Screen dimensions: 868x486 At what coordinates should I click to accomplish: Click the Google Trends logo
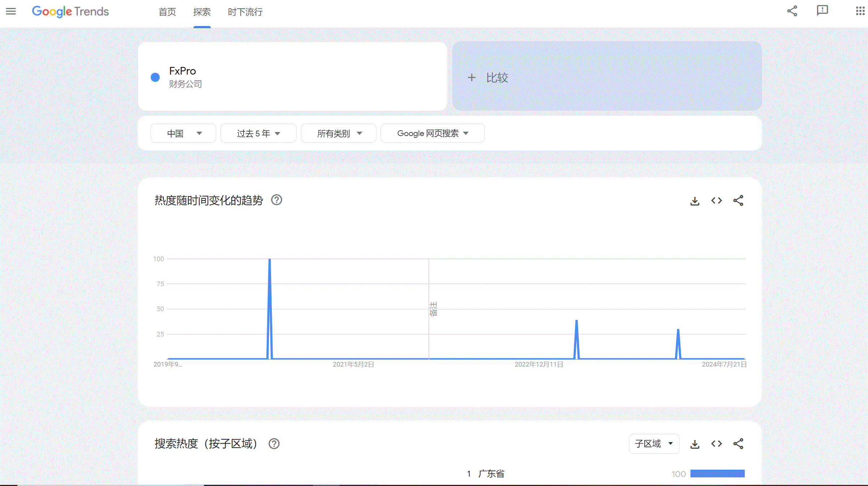click(x=70, y=12)
